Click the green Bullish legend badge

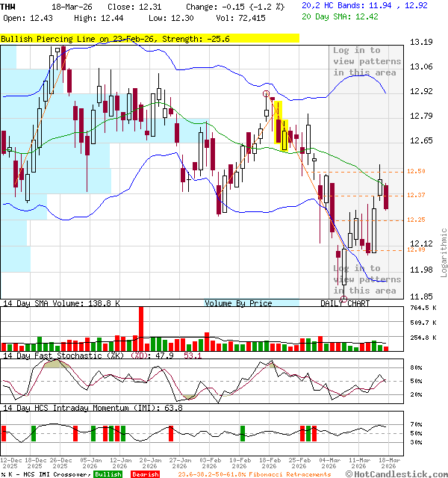click(x=108, y=474)
